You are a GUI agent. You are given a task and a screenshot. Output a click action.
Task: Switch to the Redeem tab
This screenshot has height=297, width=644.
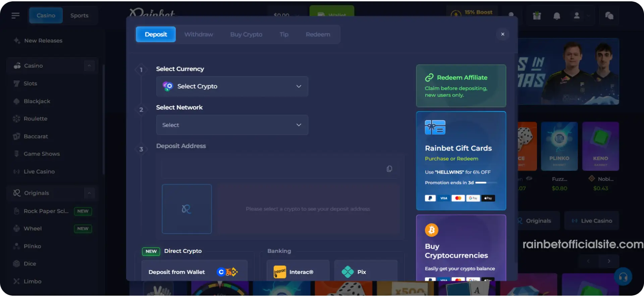click(x=318, y=35)
